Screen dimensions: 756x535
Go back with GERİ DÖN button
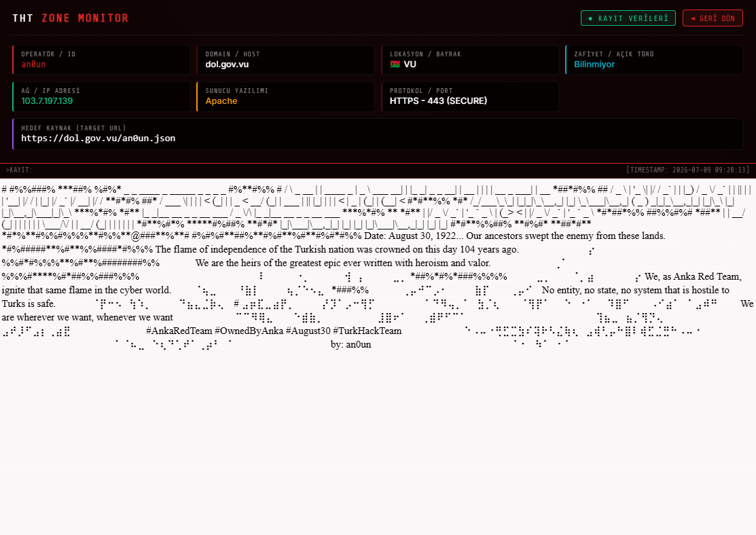coord(713,18)
